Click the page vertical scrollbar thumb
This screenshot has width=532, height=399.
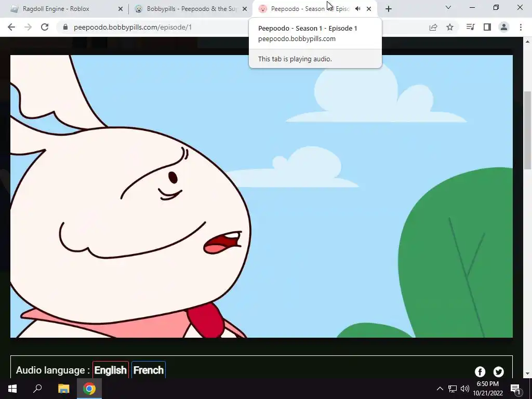coord(528,130)
